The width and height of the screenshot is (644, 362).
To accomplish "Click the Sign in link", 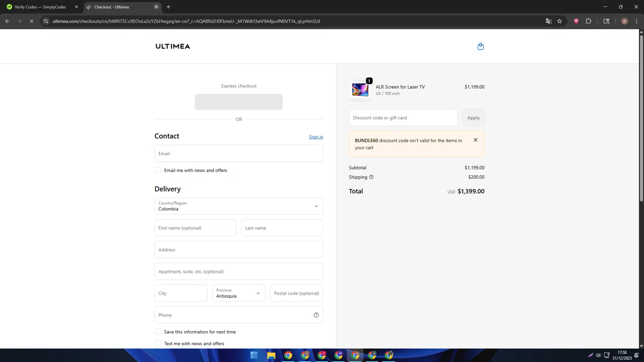I will pos(316,137).
